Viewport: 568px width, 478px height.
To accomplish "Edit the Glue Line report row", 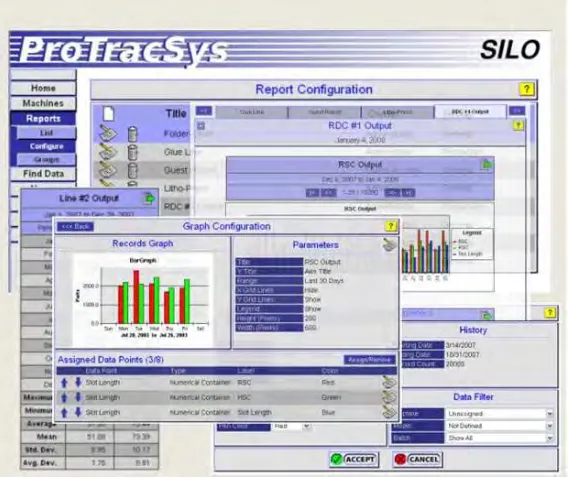I will click(x=108, y=151).
